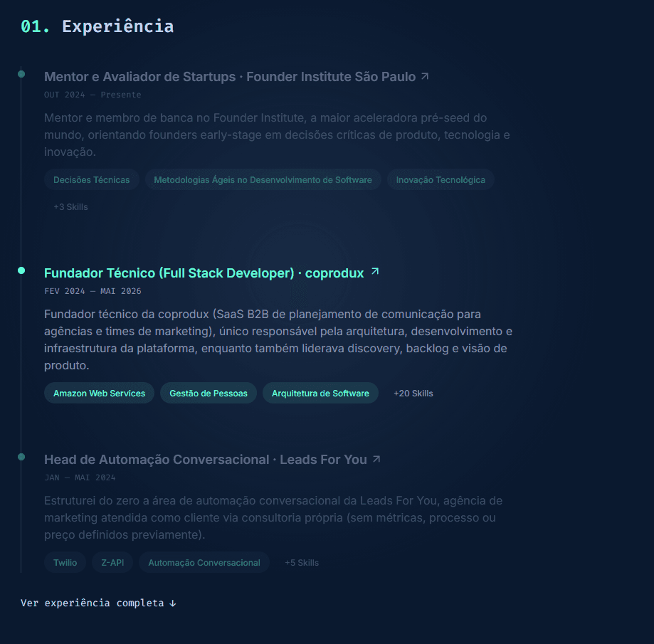Click the Metodologias Ágeis no Desenvolvimento de Software tag
The width and height of the screenshot is (654, 644).
[x=263, y=180]
